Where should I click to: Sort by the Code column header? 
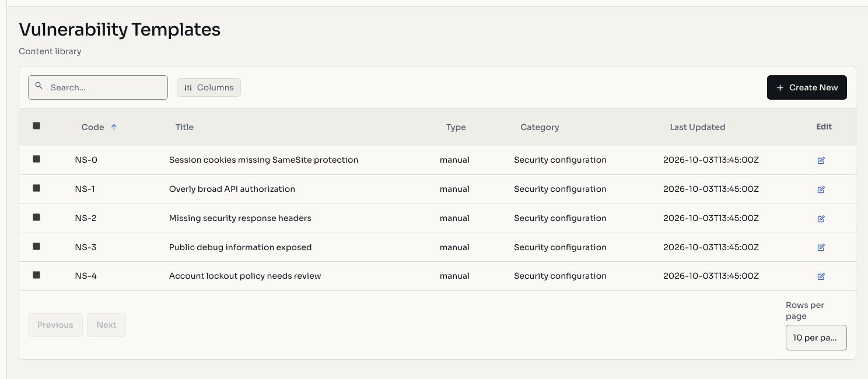[93, 127]
